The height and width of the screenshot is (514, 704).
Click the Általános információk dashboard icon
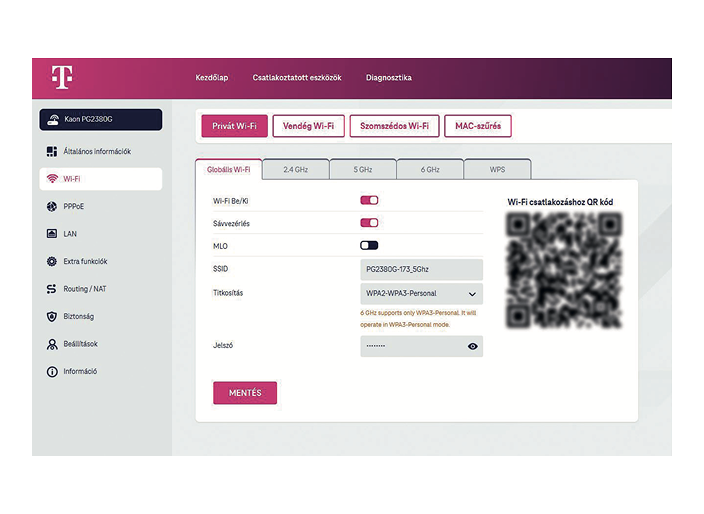(52, 152)
